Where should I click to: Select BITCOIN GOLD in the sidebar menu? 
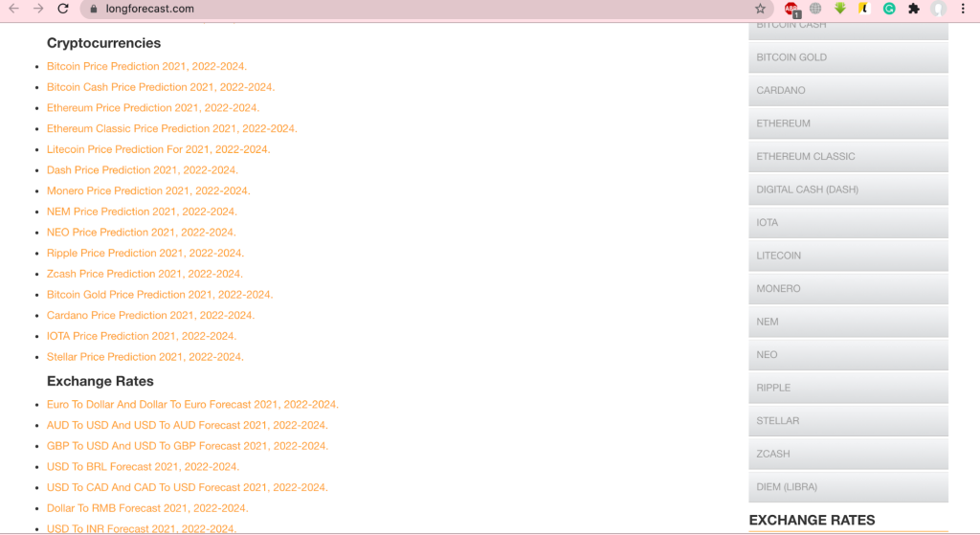pyautogui.click(x=848, y=57)
